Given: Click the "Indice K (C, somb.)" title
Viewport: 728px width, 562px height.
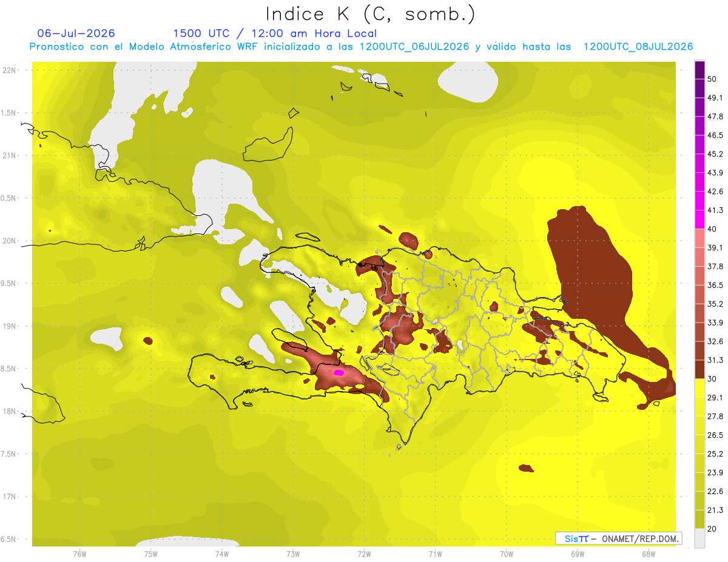Looking at the screenshot, I should [x=370, y=15].
